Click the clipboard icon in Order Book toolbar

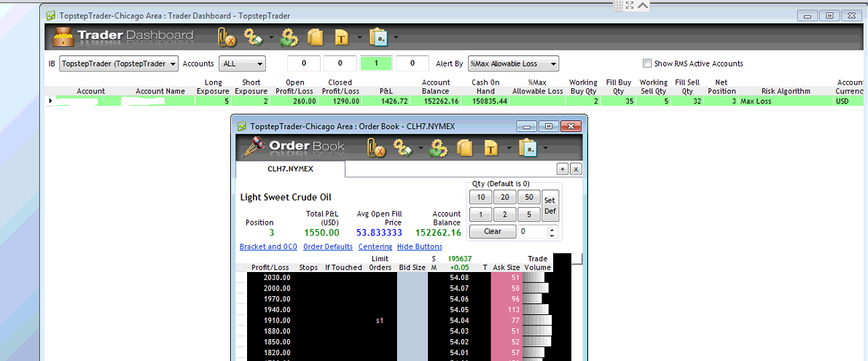tap(528, 147)
